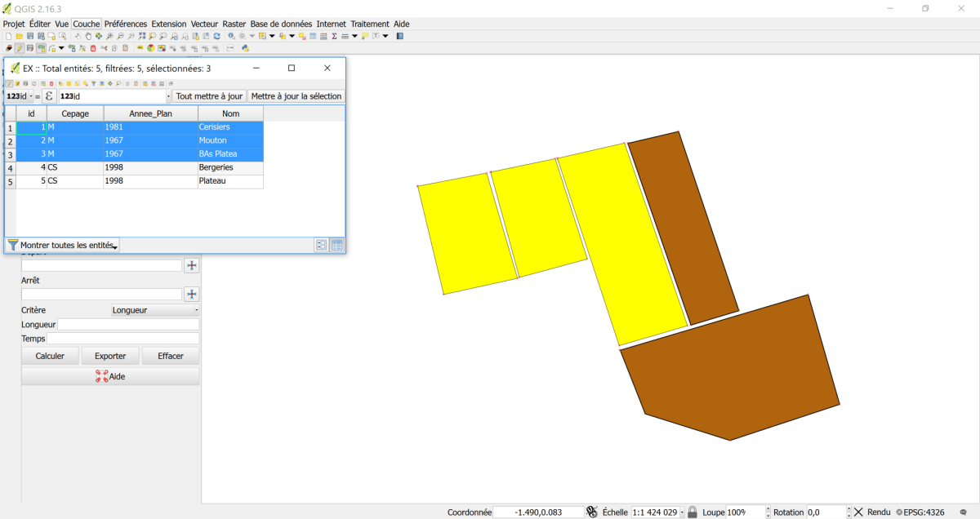Click in the Longueur result field
Image resolution: width=980 pixels, height=519 pixels.
(x=128, y=324)
